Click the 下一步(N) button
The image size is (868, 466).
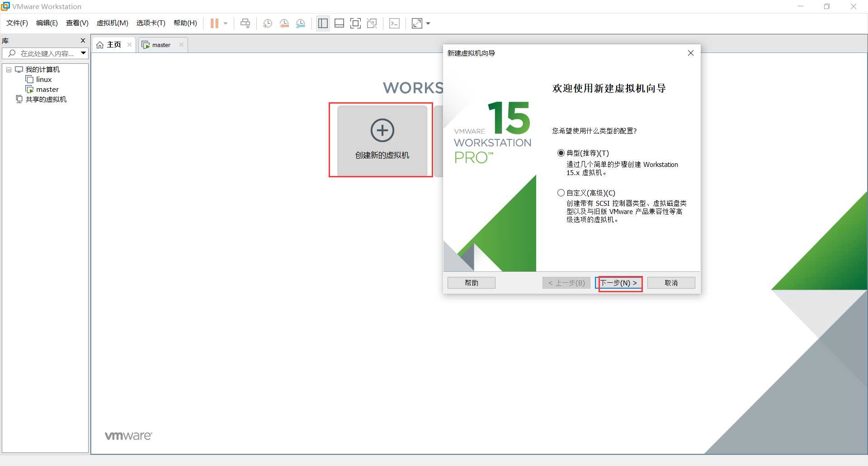click(619, 283)
